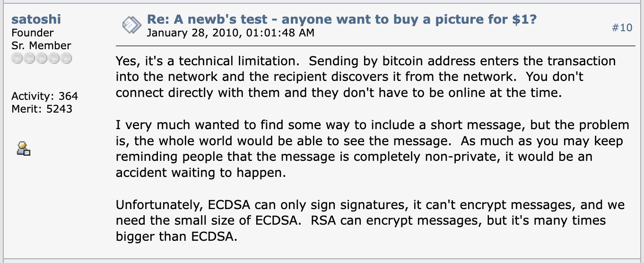Click the paragraph starting "Unfortunately, ECDSA"
The height and width of the screenshot is (263, 644).
pyautogui.click(x=370, y=221)
